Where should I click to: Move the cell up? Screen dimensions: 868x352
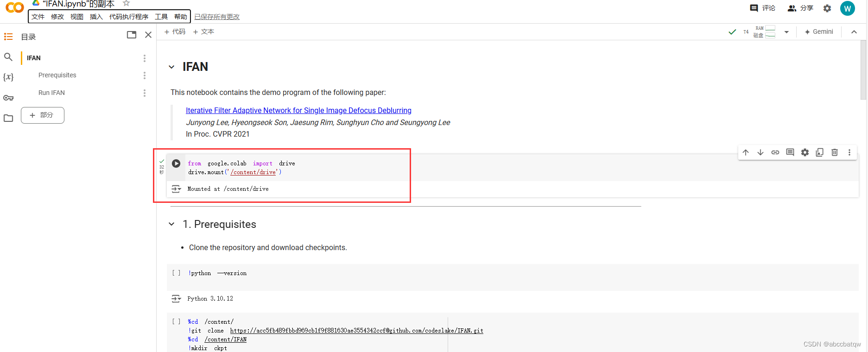tap(746, 152)
